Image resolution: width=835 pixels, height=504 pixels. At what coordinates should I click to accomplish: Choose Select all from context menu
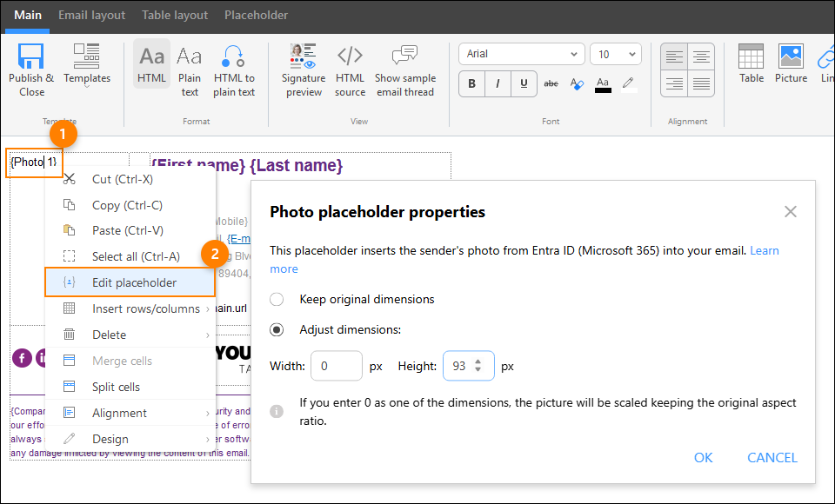[130, 256]
